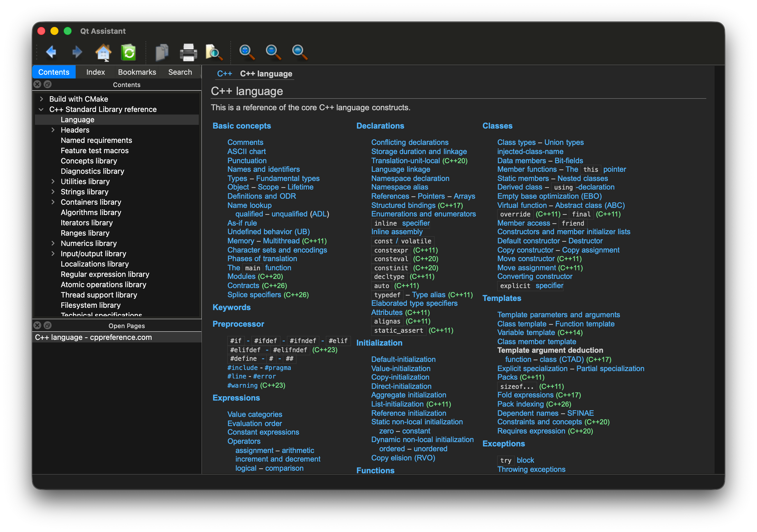
Task: Close the Contents dock panel
Action: coord(38,84)
